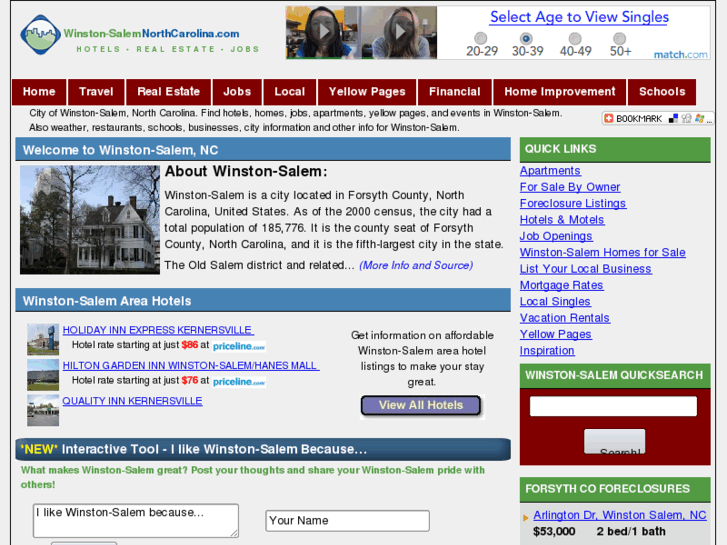Open the Yellow Pages menu item
This screenshot has width=727, height=545.
point(367,92)
